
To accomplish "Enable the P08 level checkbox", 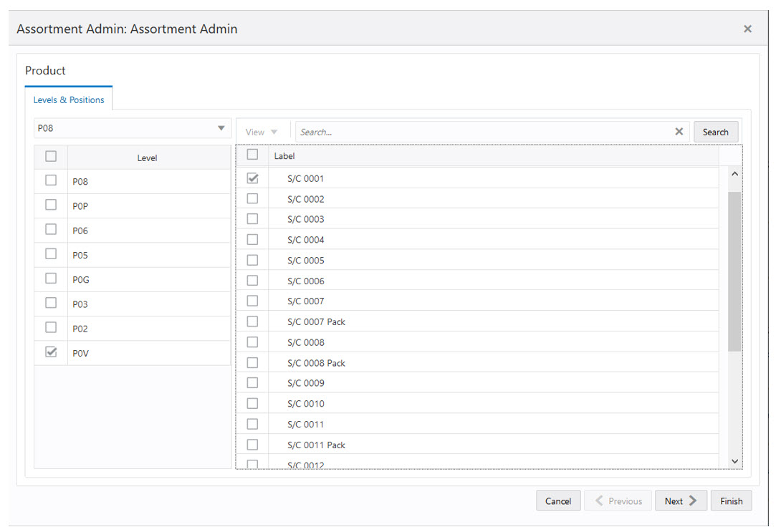I will click(50, 180).
